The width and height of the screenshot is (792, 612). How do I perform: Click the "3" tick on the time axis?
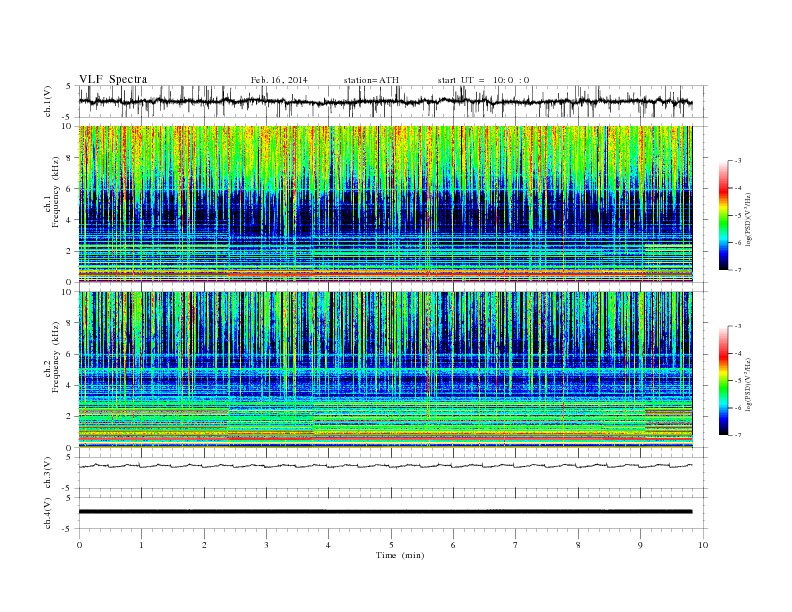[x=266, y=545]
